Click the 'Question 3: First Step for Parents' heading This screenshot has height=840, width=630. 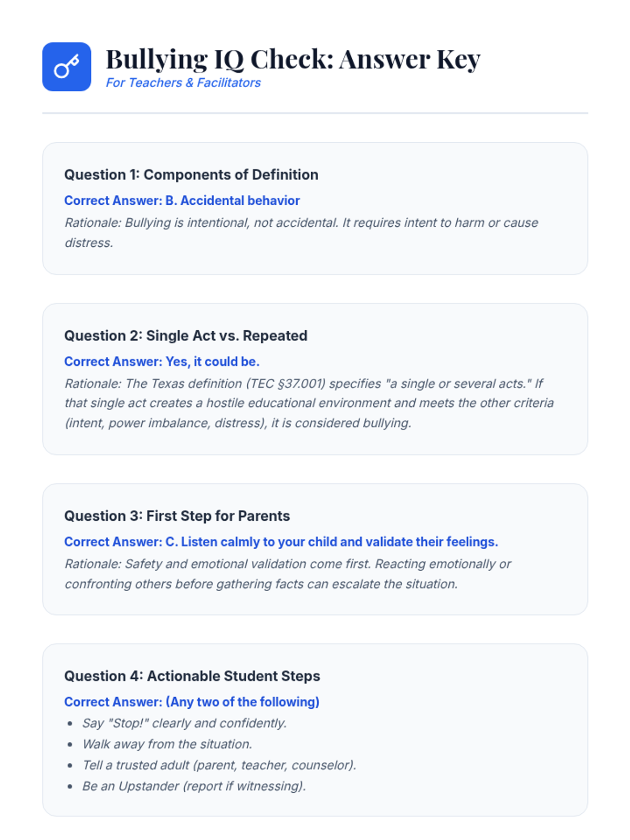pos(177,516)
